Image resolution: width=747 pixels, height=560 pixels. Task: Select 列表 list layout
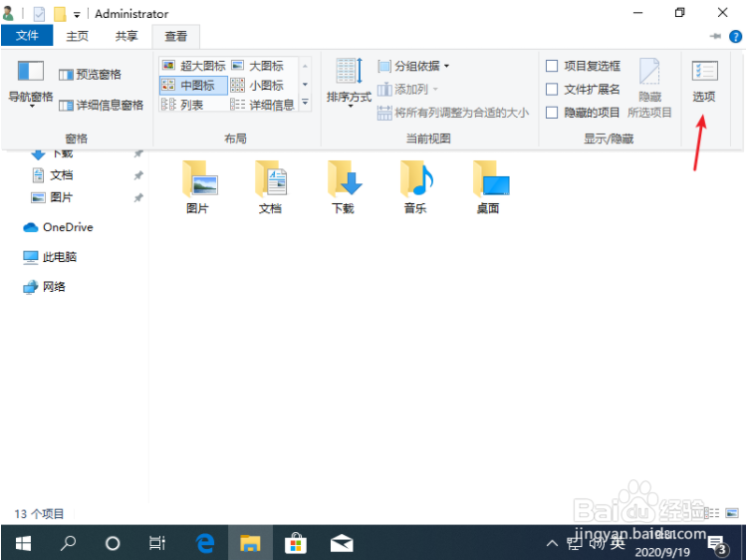click(x=183, y=105)
